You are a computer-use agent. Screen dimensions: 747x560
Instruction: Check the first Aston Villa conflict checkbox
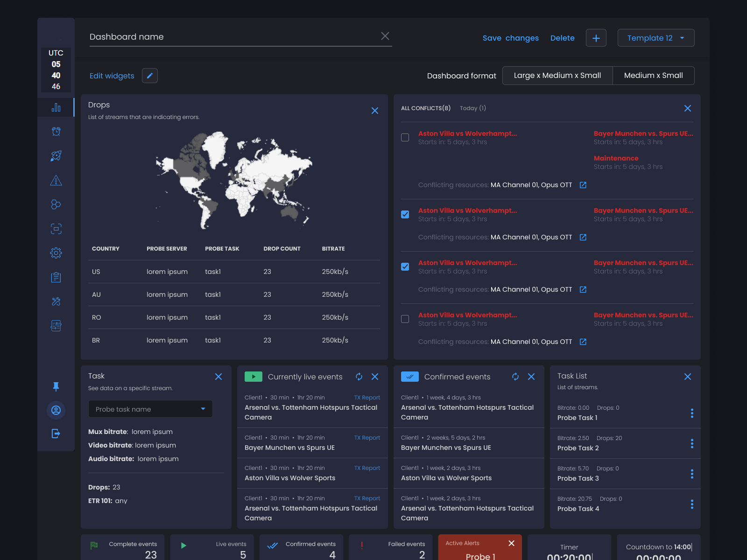[x=405, y=137]
